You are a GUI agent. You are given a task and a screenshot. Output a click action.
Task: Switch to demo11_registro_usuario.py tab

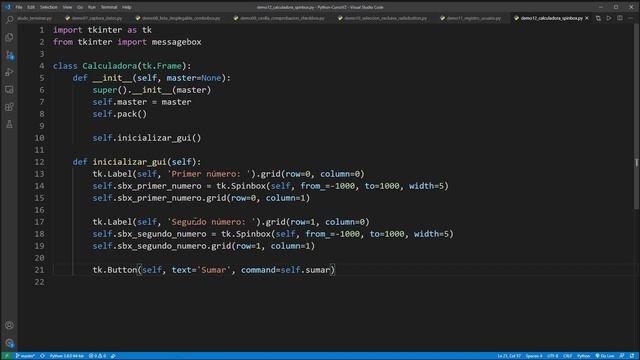(472, 18)
